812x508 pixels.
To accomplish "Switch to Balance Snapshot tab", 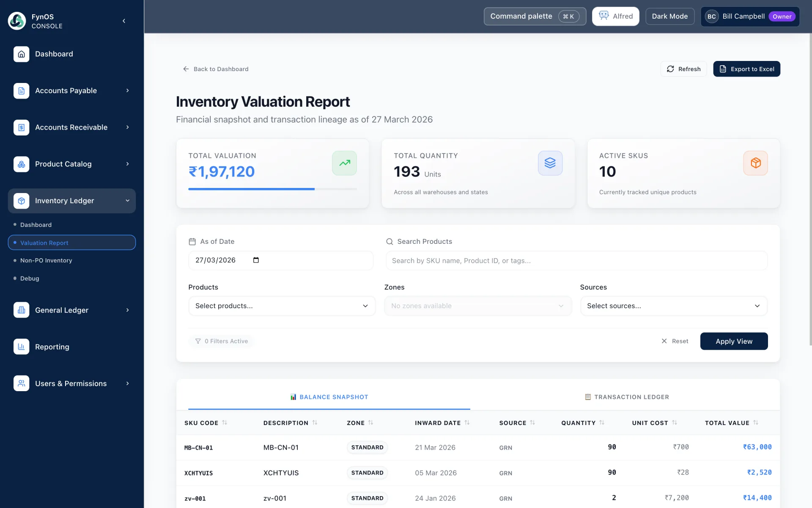I will click(x=329, y=397).
